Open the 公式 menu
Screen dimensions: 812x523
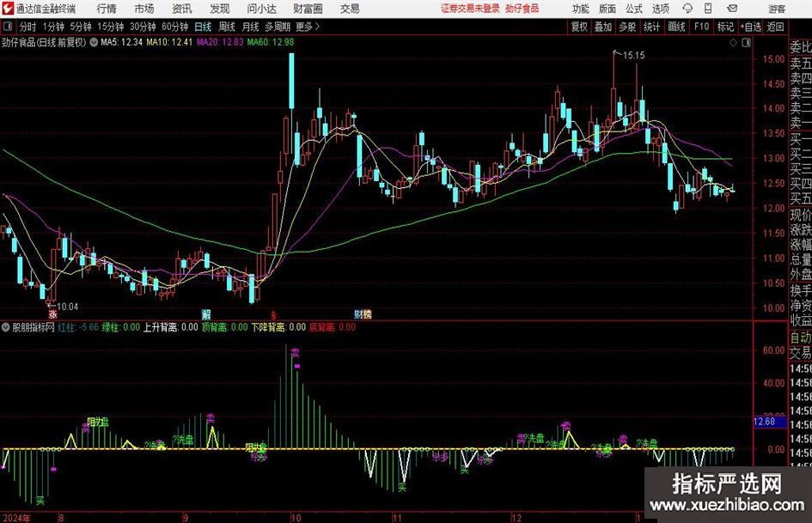click(x=634, y=9)
